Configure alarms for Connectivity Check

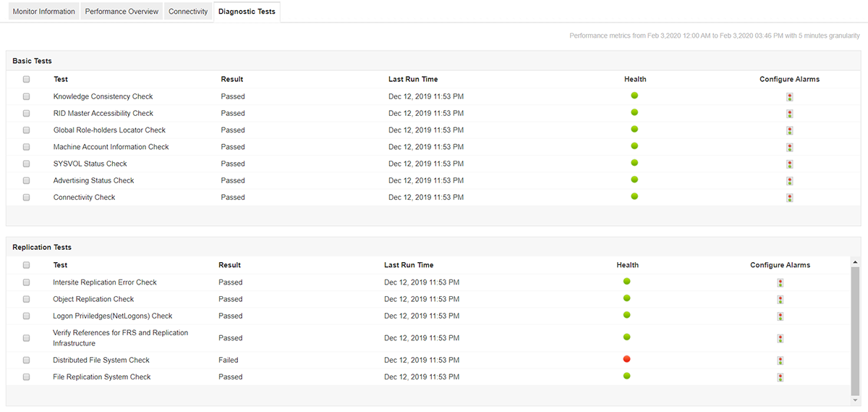(x=789, y=198)
